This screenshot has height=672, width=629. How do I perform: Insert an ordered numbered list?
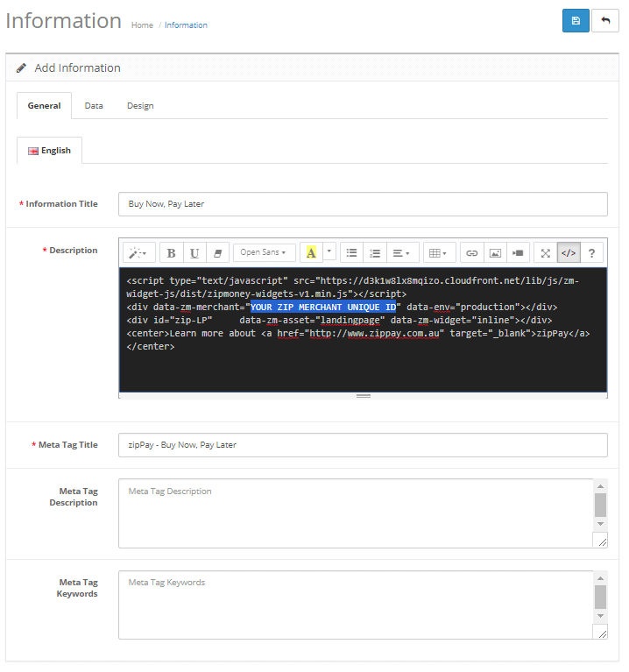[375, 253]
